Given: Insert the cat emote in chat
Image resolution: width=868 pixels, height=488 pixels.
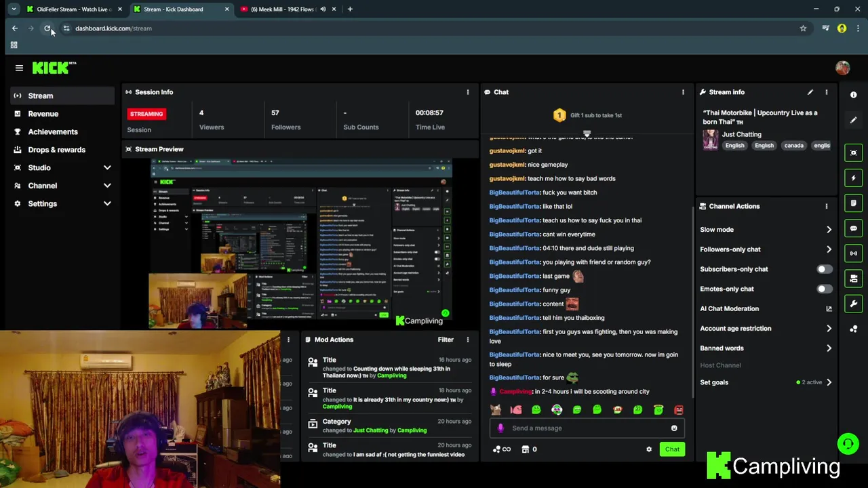Looking at the screenshot, I should point(496,410).
